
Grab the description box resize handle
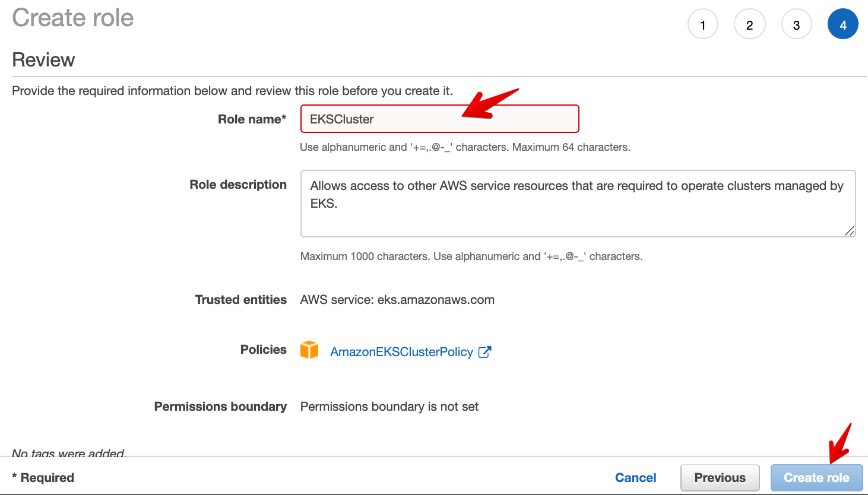point(850,231)
